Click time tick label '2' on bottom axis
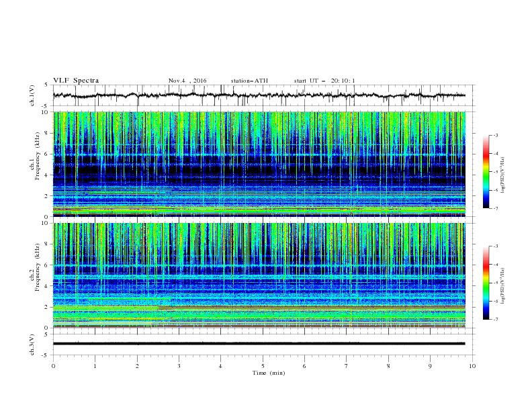Screen dimensions: 532x411 click(x=137, y=366)
